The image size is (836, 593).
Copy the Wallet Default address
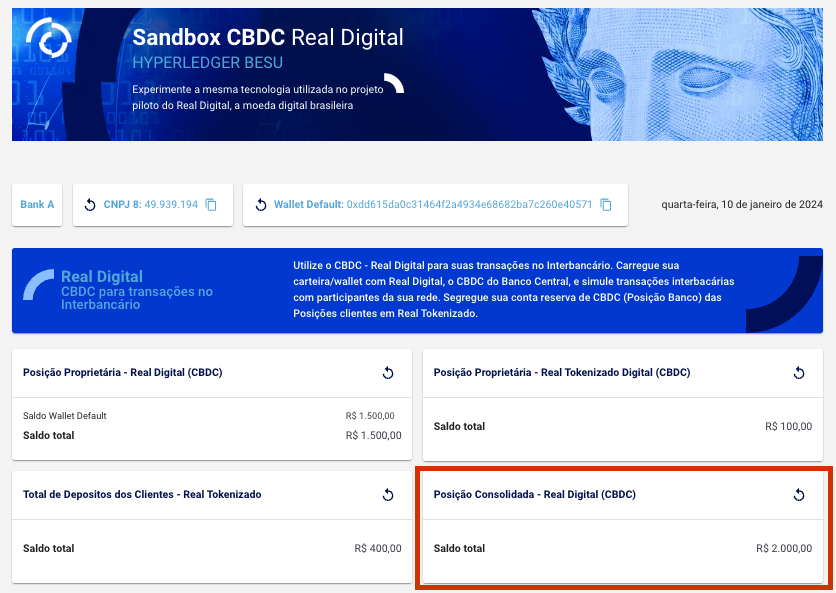coord(606,205)
